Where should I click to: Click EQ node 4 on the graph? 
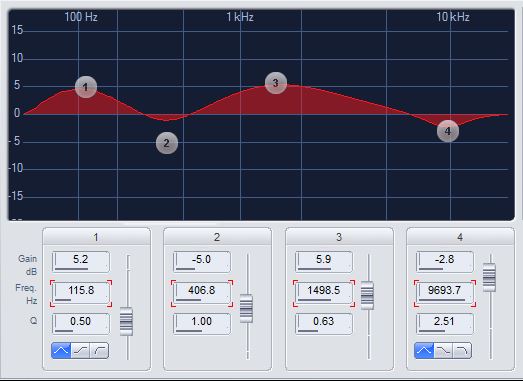click(x=448, y=131)
